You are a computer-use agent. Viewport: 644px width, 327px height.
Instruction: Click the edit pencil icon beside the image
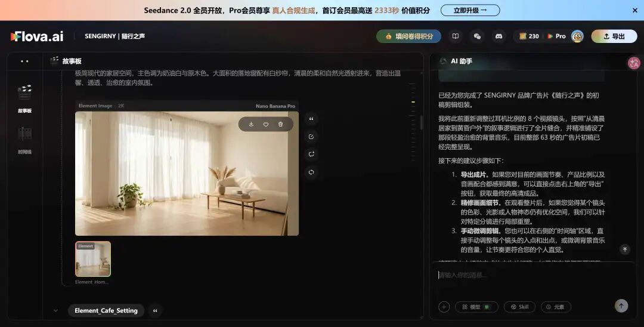click(x=311, y=137)
